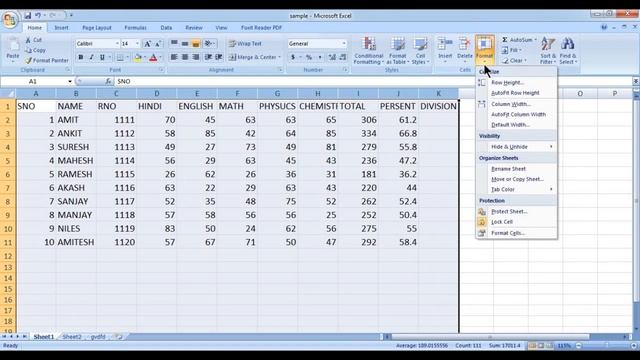
Task: Expand the Name Box dropdown
Action: (70, 82)
